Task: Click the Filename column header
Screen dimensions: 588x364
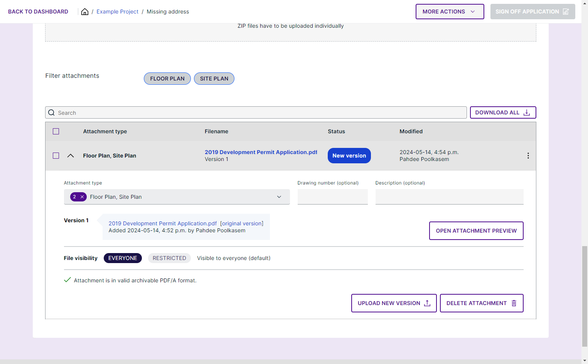Action: tap(216, 131)
